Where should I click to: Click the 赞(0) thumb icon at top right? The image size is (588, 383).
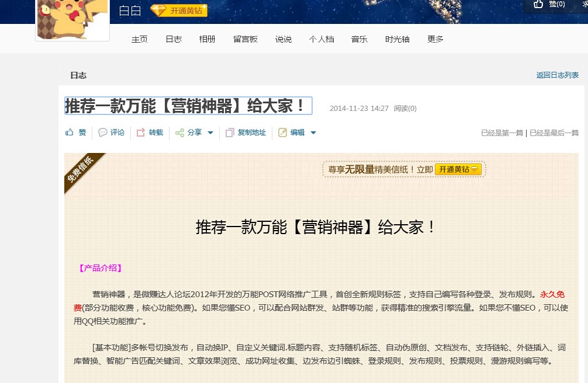point(538,5)
